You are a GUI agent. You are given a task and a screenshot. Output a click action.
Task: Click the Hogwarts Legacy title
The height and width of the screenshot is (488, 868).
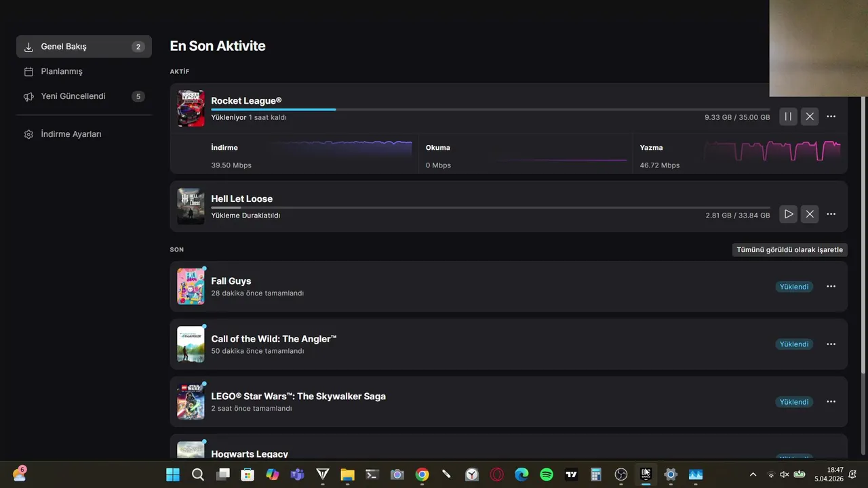(x=250, y=454)
